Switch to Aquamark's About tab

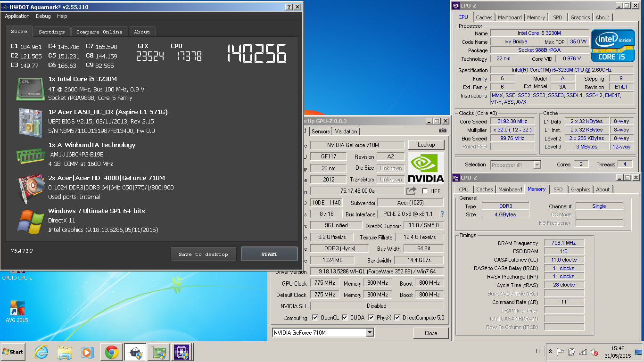142,32
